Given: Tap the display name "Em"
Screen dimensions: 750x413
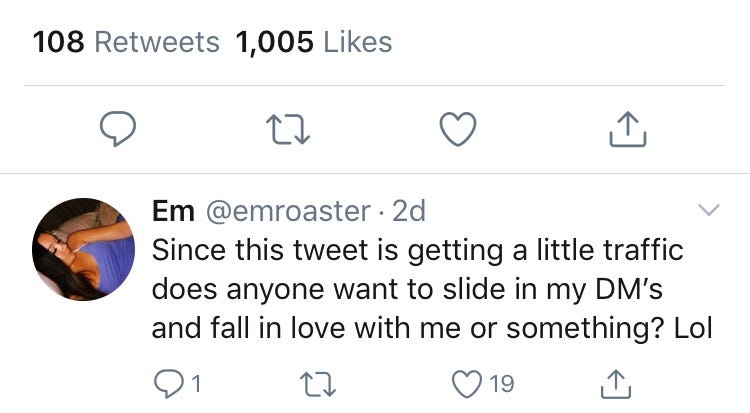Looking at the screenshot, I should (173, 211).
